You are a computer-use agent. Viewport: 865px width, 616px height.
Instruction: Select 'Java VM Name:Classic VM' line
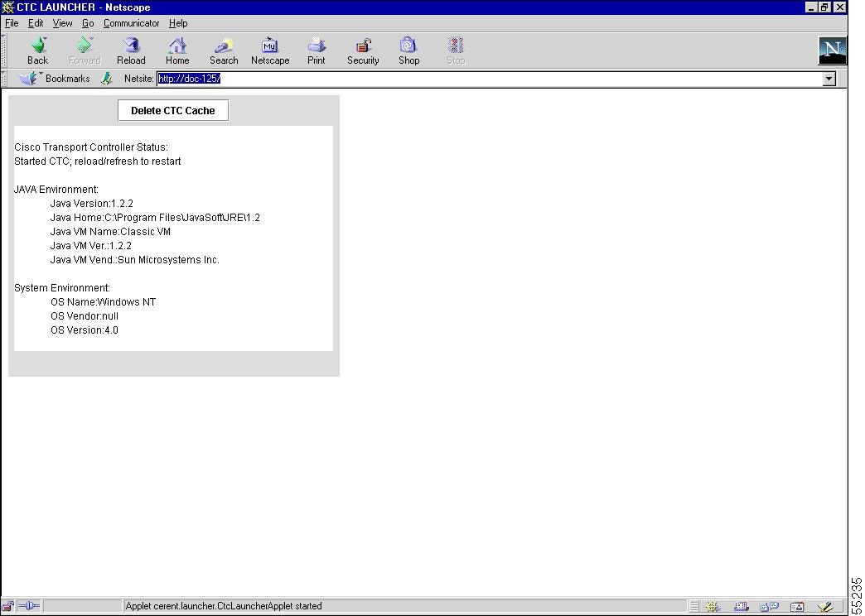tap(110, 232)
